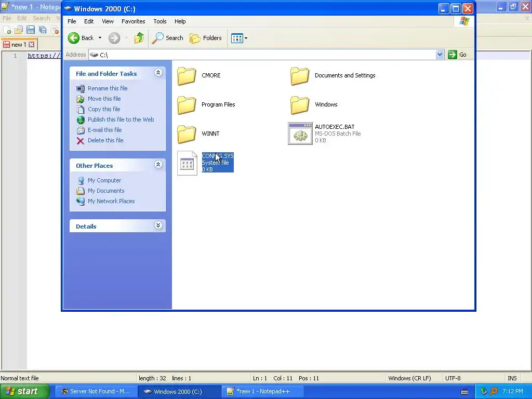532x399 pixels.
Task: Click the Save icon in Notepad++ toolbar
Action: tap(31, 30)
